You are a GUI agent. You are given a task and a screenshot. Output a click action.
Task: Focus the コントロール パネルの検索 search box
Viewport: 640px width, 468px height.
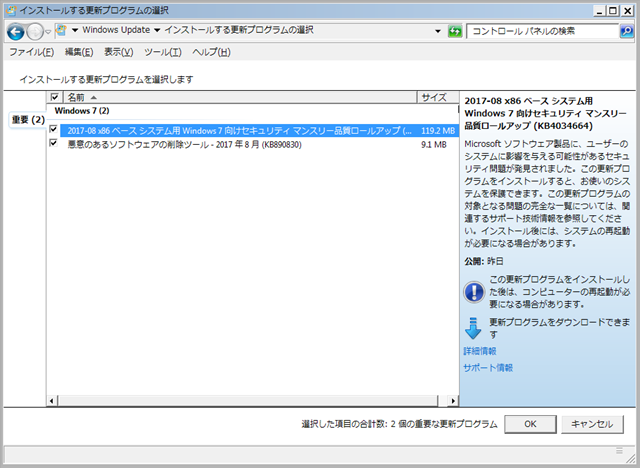pyautogui.click(x=543, y=31)
